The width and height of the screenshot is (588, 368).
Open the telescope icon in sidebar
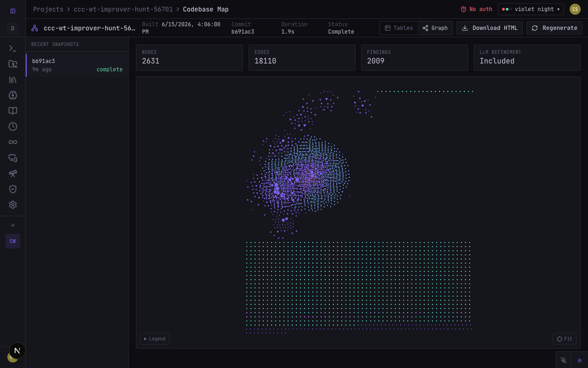click(13, 173)
